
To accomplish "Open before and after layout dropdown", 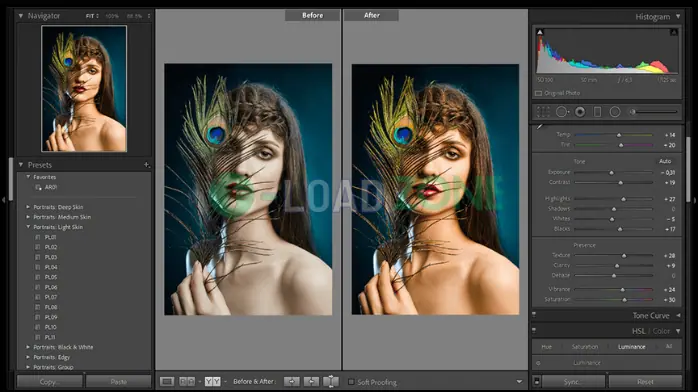I will pyautogui.click(x=226, y=381).
